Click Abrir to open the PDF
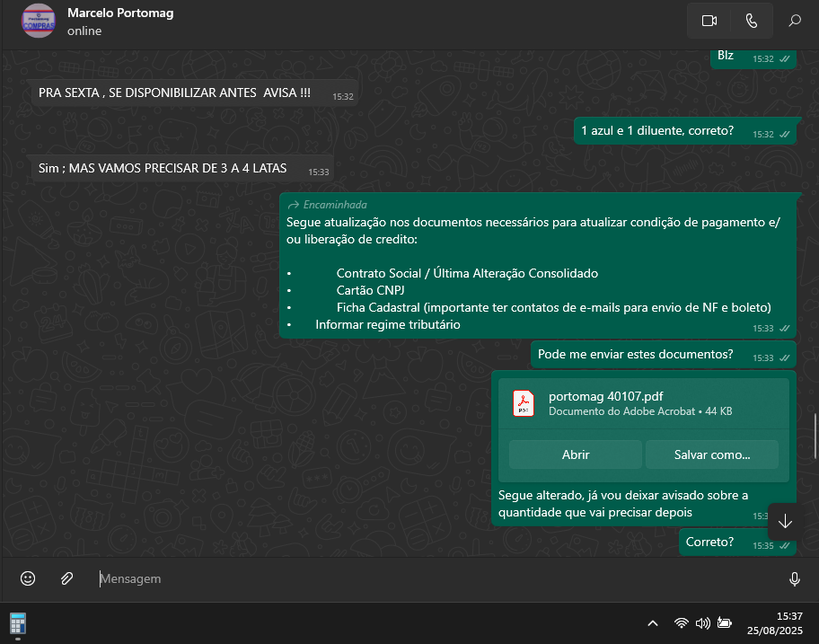The image size is (819, 644). [576, 454]
